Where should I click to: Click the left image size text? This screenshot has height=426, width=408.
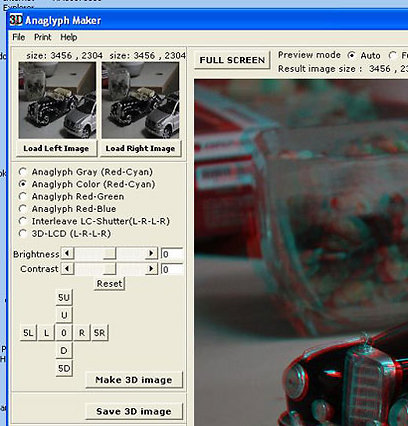pyautogui.click(x=64, y=55)
